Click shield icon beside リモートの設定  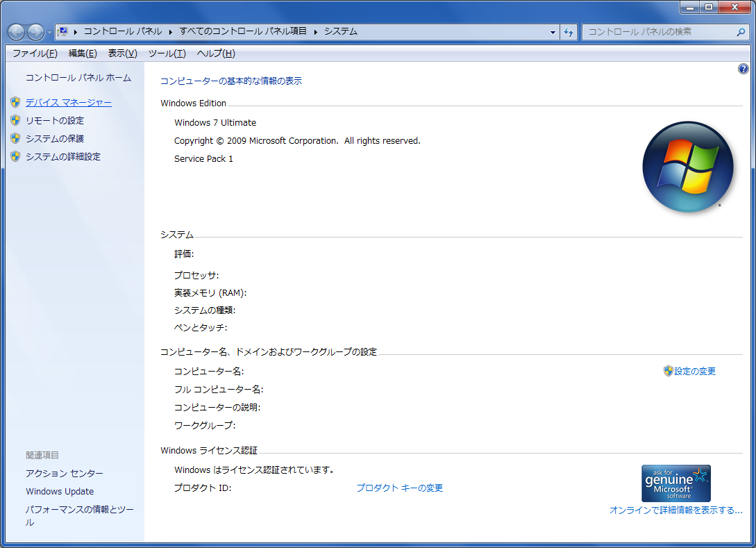15,120
